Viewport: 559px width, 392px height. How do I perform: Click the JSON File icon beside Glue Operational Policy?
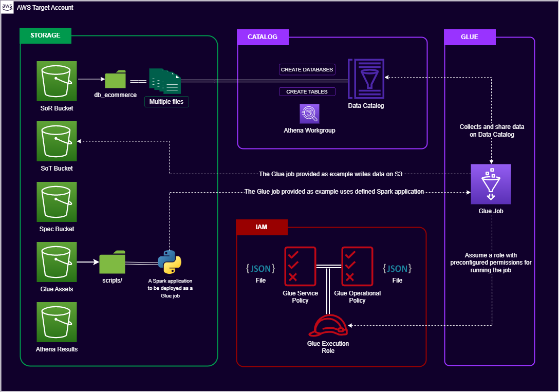(x=397, y=268)
